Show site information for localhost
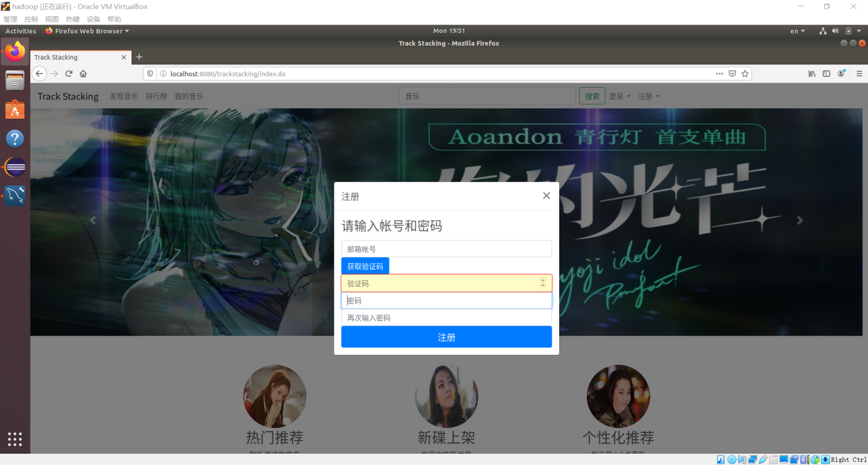The width and height of the screenshot is (868, 465). click(163, 74)
